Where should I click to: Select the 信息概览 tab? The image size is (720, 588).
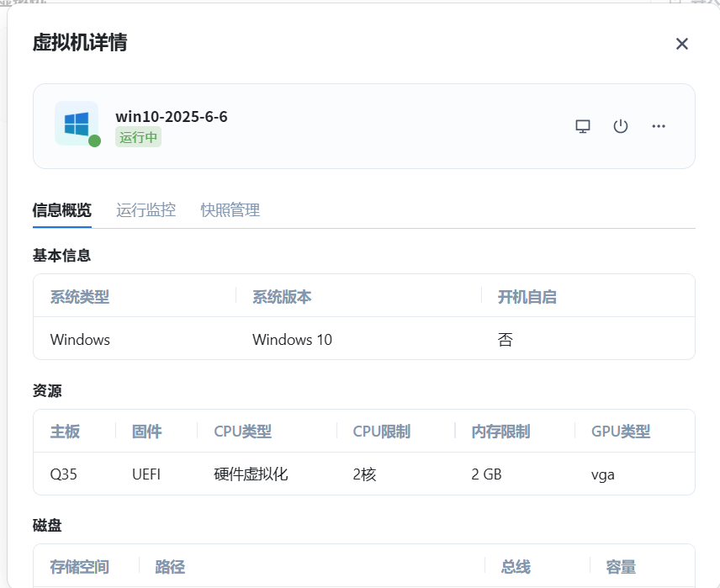pos(61,210)
